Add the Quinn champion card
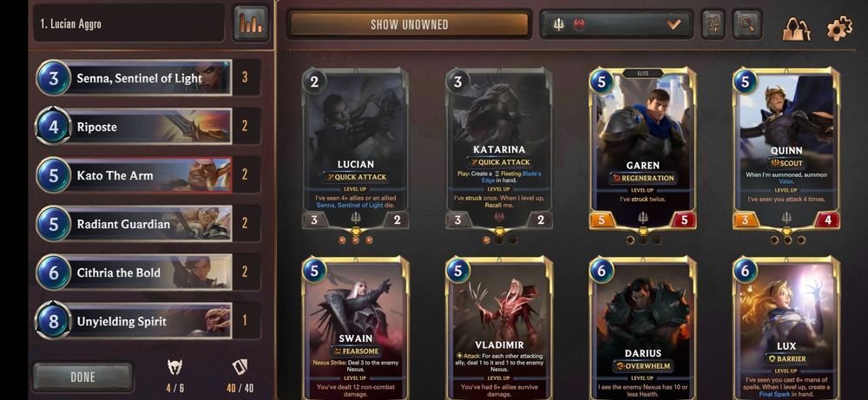 (x=786, y=148)
